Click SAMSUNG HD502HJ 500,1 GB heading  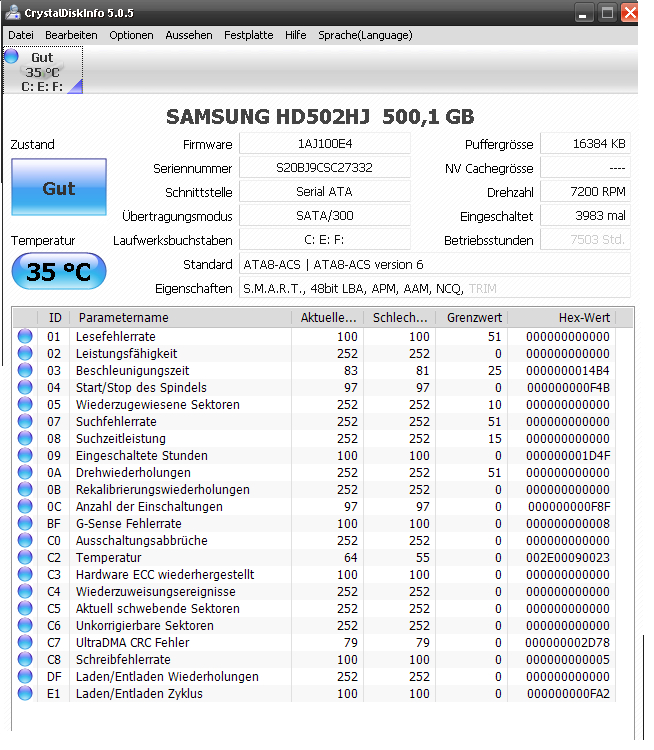click(320, 117)
